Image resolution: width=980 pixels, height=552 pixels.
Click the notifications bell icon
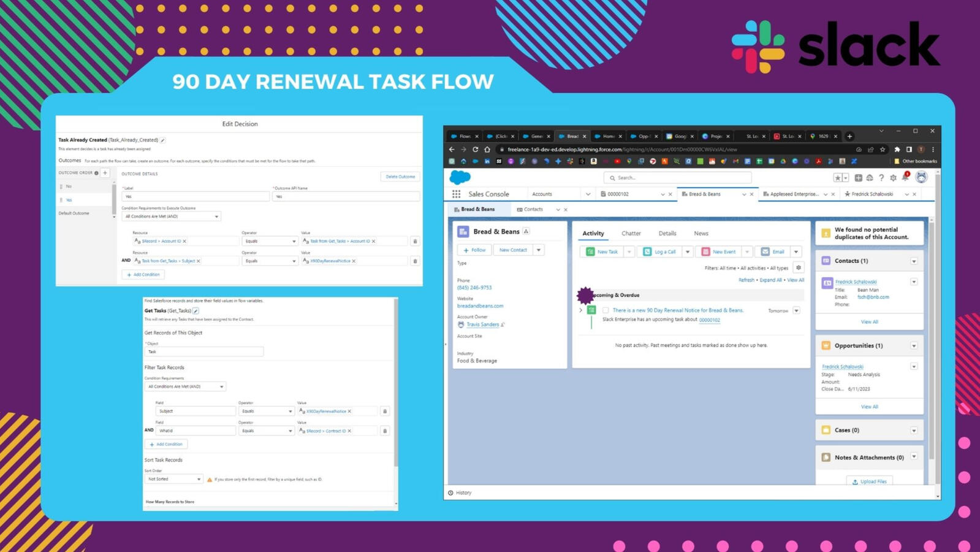click(x=905, y=177)
